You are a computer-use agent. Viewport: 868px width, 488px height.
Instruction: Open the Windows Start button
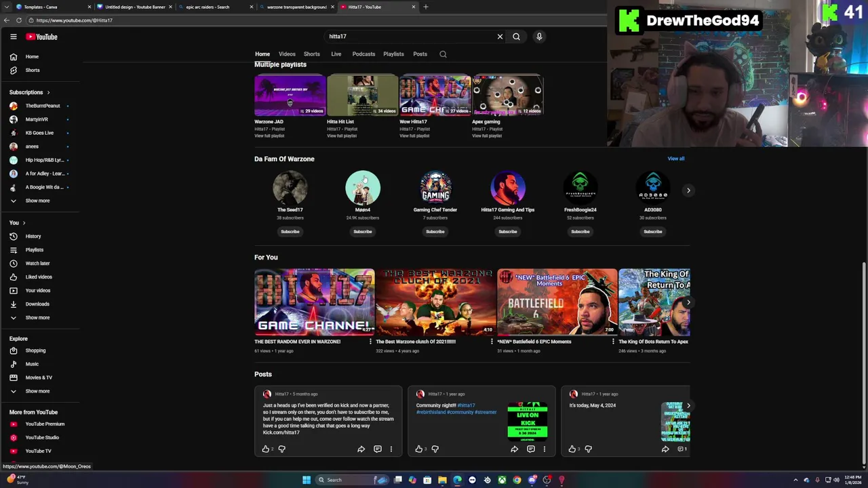[x=307, y=480]
